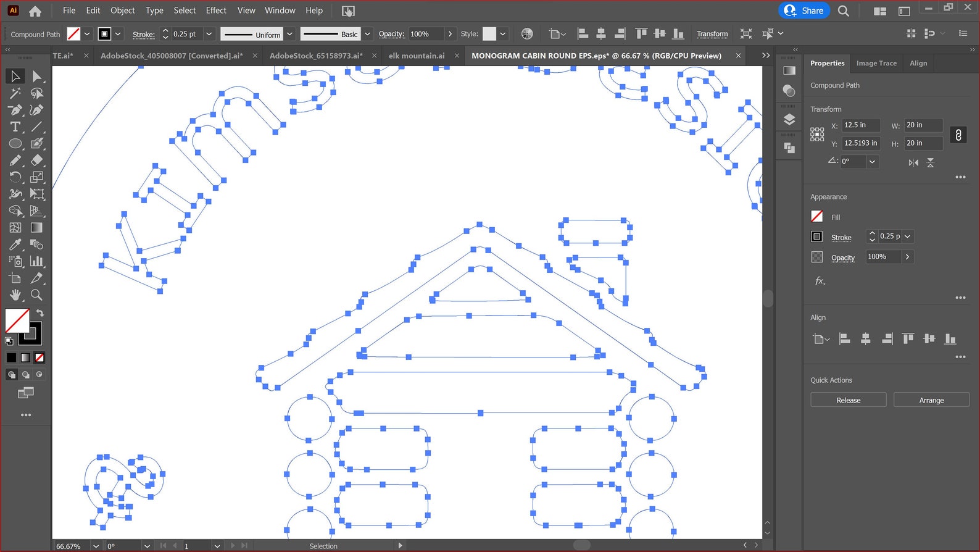Set paint mode to None
The image size is (980, 552).
pyautogui.click(x=39, y=358)
